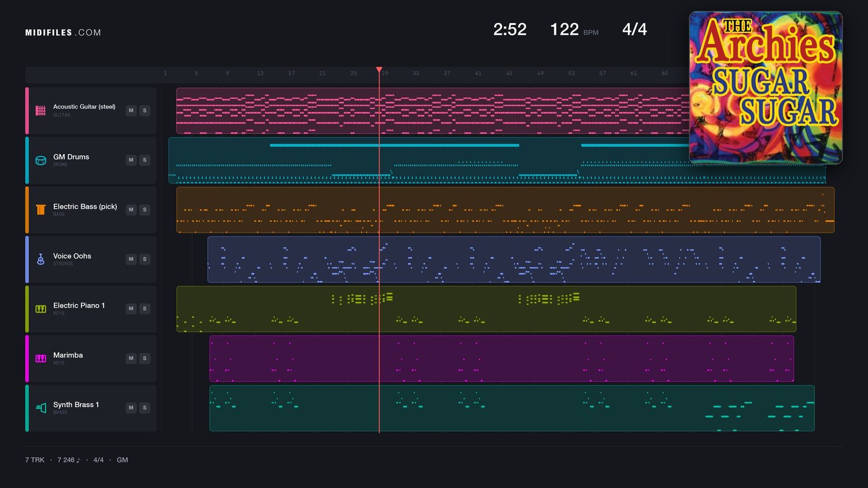The width and height of the screenshot is (868, 488).
Task: Solo the Acoustic Guitar (steel) track
Action: 145,110
